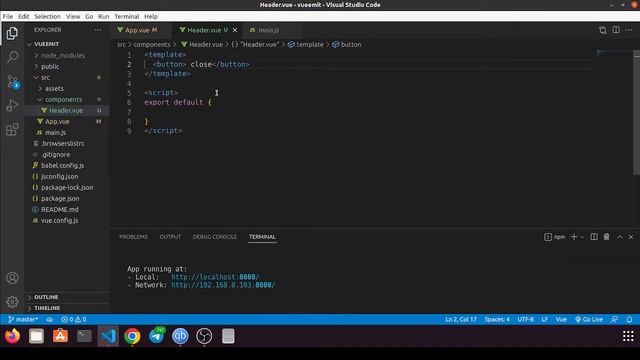The width and height of the screenshot is (640, 360).
Task: Switch to the App.vue editor tab
Action: 140,30
